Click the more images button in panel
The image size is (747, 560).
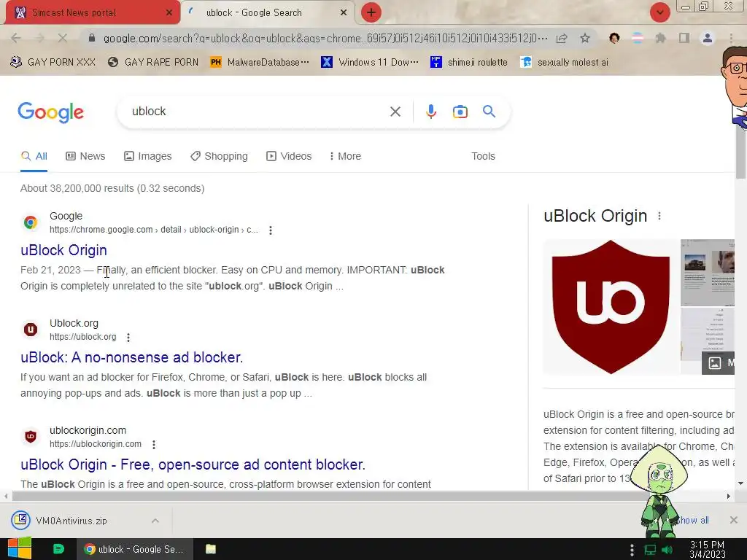(x=719, y=363)
